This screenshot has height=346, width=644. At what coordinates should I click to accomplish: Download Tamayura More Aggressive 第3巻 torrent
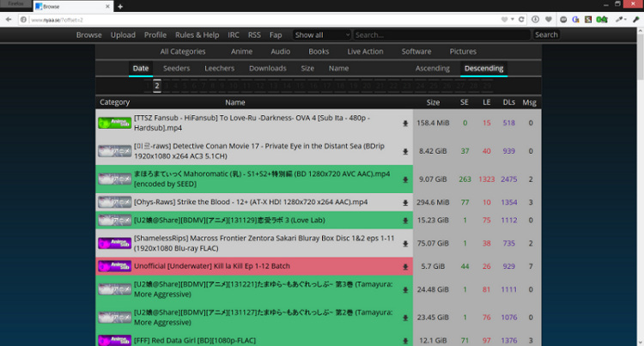click(x=405, y=290)
